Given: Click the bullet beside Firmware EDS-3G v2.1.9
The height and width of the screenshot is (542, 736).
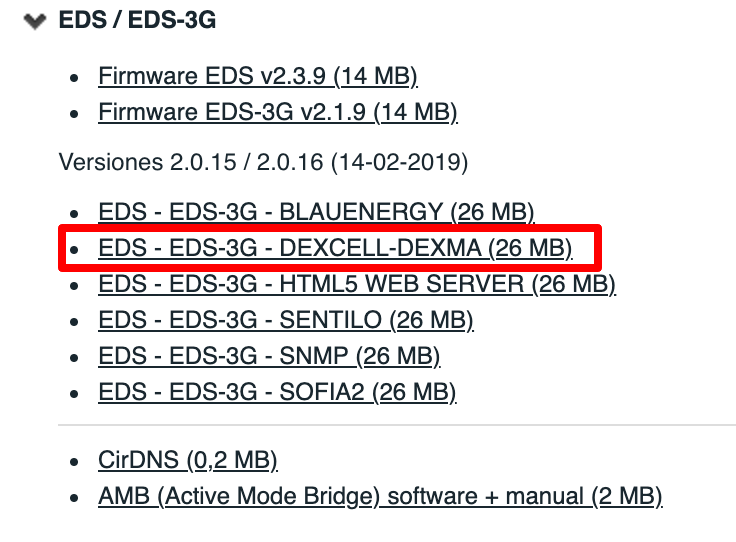Looking at the screenshot, I should 73,113.
